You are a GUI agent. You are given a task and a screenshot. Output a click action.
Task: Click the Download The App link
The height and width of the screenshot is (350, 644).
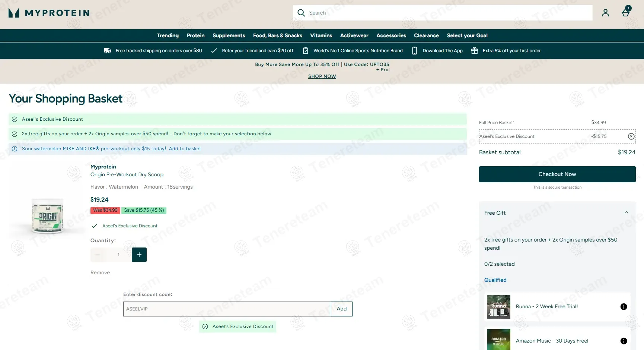[442, 51]
